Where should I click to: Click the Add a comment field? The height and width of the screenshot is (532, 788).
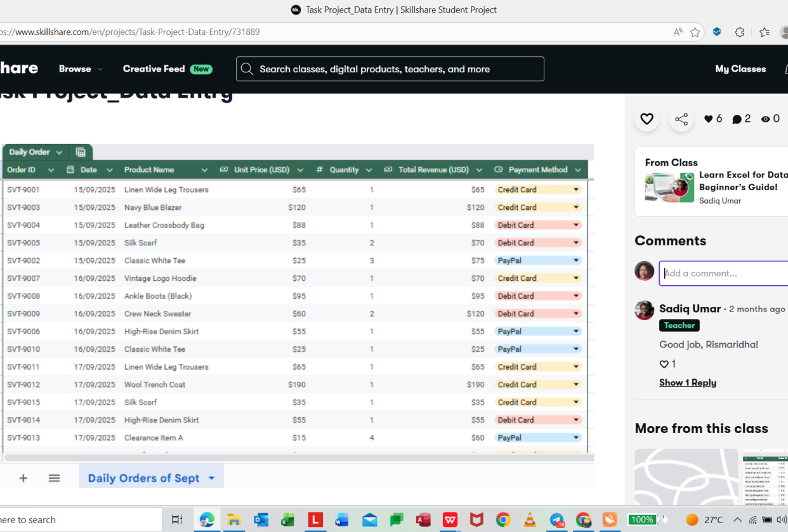(x=723, y=273)
